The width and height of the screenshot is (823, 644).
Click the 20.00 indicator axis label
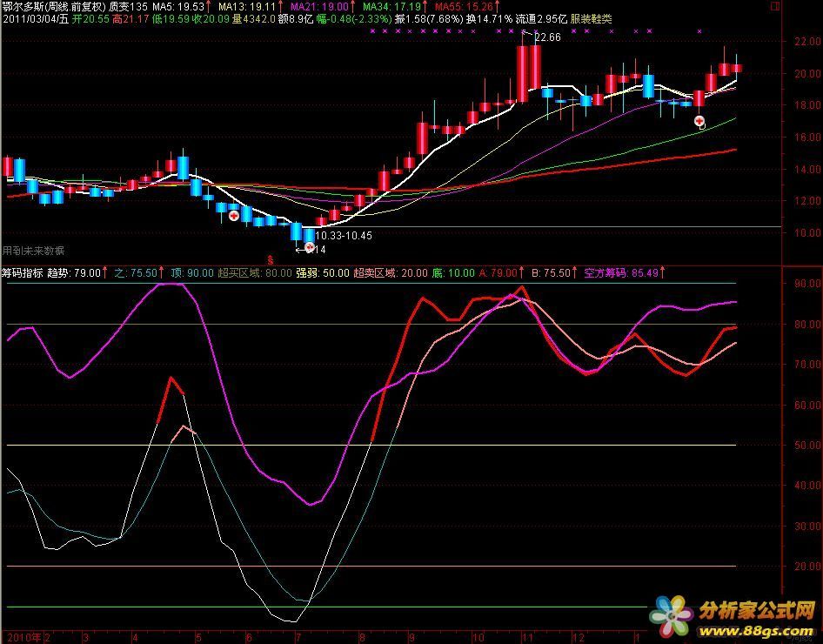point(807,567)
